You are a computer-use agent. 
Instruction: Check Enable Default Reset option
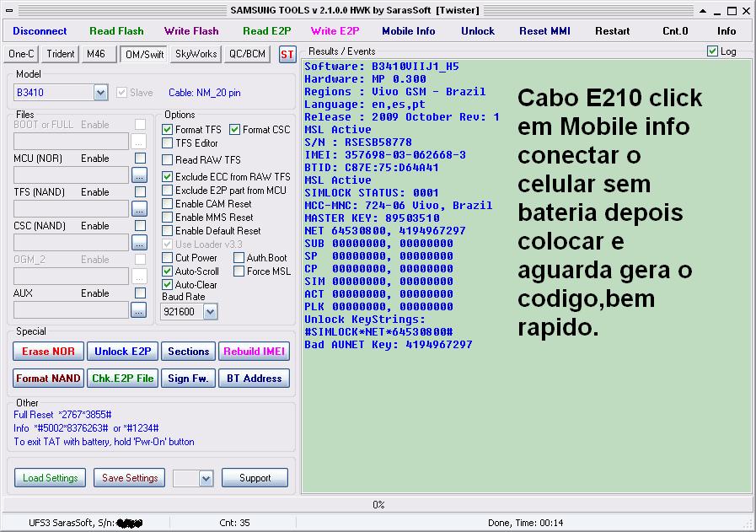168,231
